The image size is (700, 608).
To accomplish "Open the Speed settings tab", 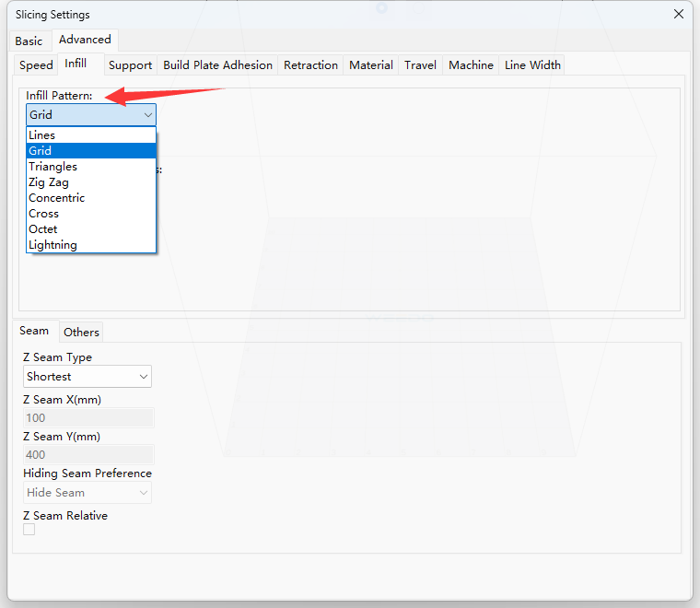I will (x=36, y=64).
